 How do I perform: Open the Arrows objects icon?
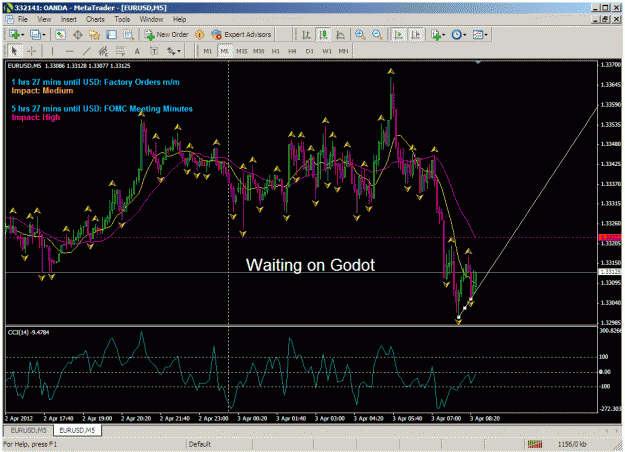(x=171, y=51)
